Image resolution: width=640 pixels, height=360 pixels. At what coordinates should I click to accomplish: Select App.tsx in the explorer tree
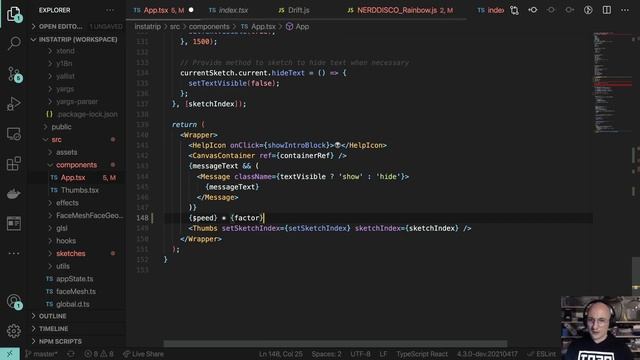[73, 178]
